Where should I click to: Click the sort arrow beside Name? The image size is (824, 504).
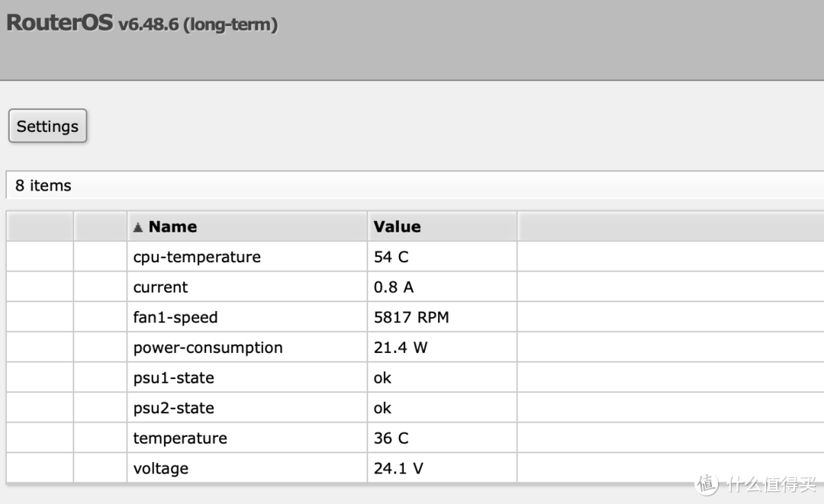pos(138,227)
